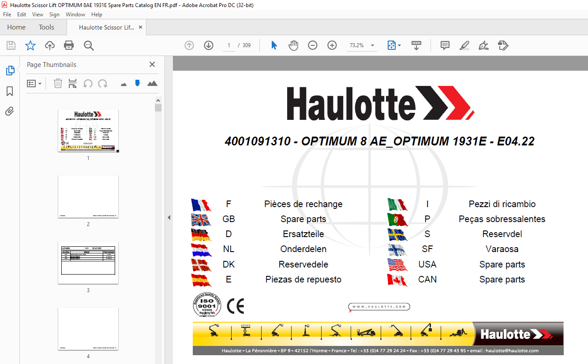588x364 pixels.
Task: Open the Attachments paperclip panel
Action: 10,111
